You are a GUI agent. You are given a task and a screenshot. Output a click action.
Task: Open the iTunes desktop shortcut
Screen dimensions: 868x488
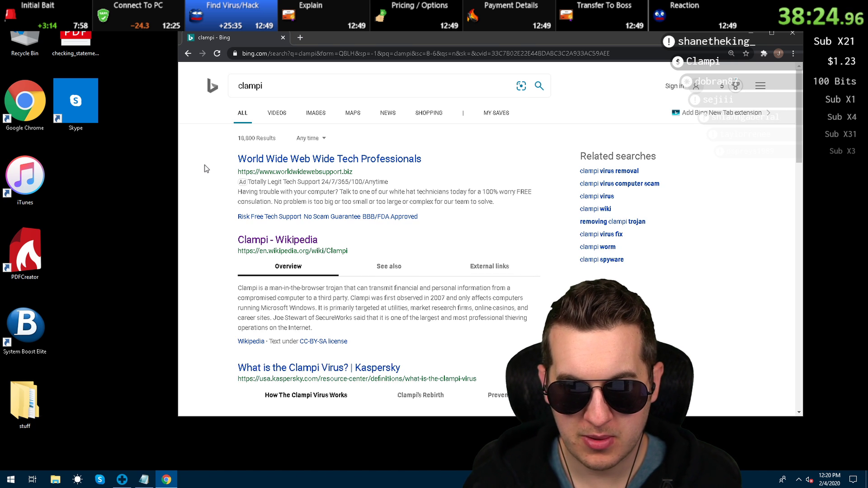25,181
